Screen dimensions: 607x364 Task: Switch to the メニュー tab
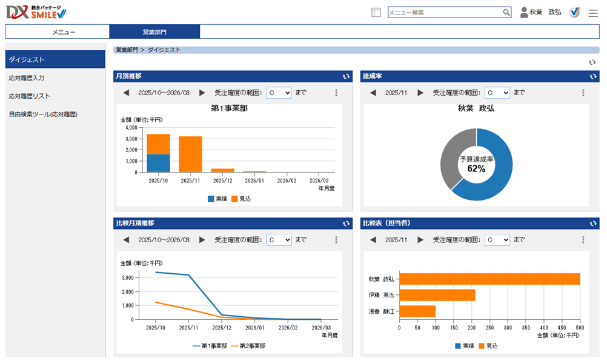(x=58, y=31)
